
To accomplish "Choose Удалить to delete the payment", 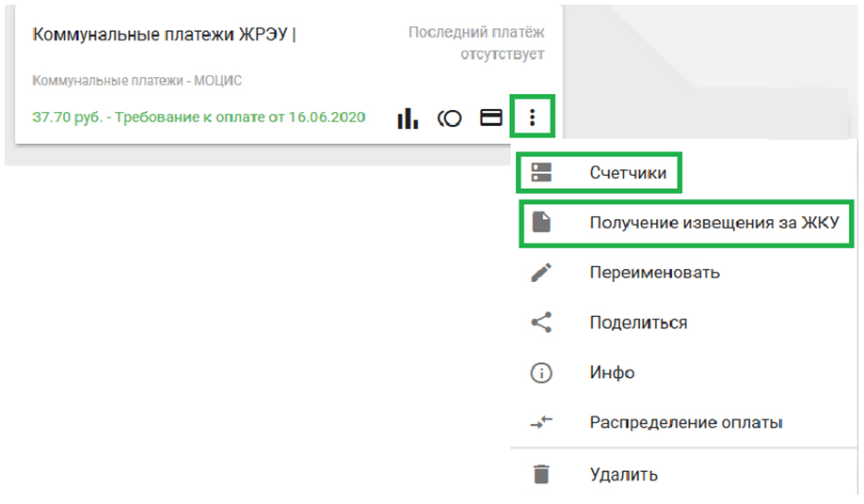I will (623, 474).
